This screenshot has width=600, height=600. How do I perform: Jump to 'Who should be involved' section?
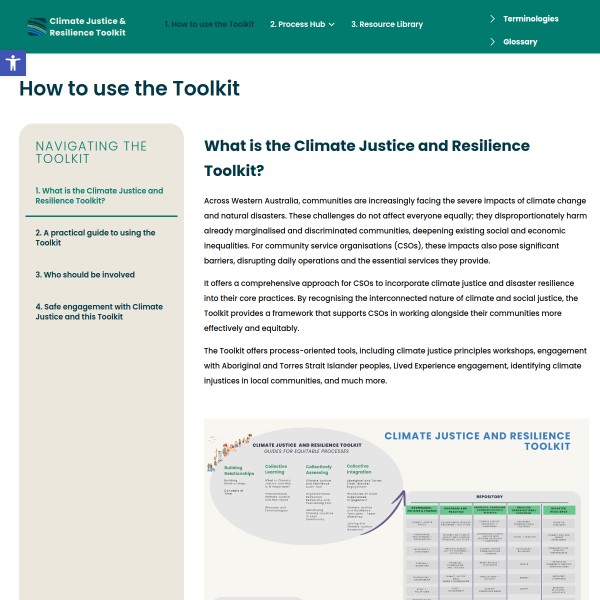click(x=85, y=274)
